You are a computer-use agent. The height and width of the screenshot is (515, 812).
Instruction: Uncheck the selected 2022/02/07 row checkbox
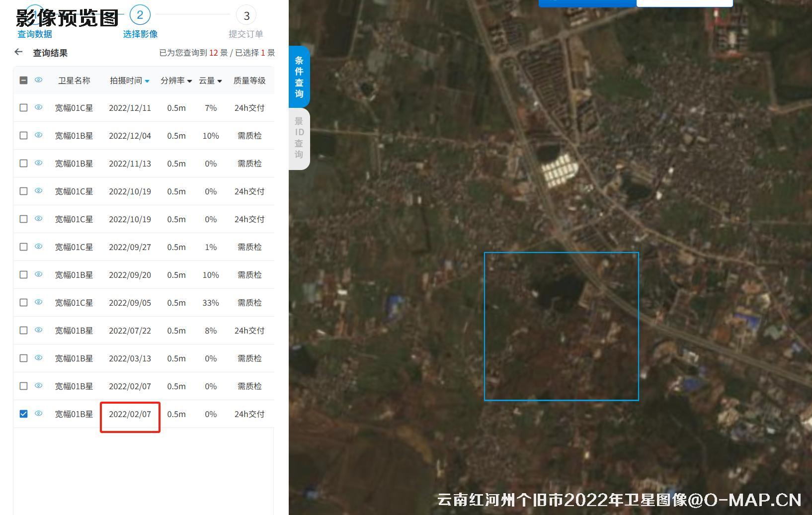pos(23,413)
